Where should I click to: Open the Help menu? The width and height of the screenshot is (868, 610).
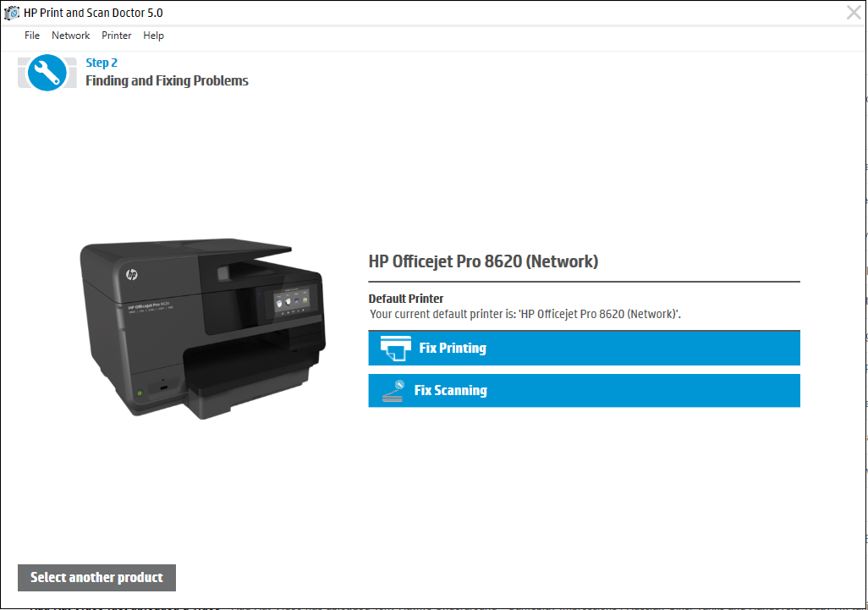coord(153,35)
